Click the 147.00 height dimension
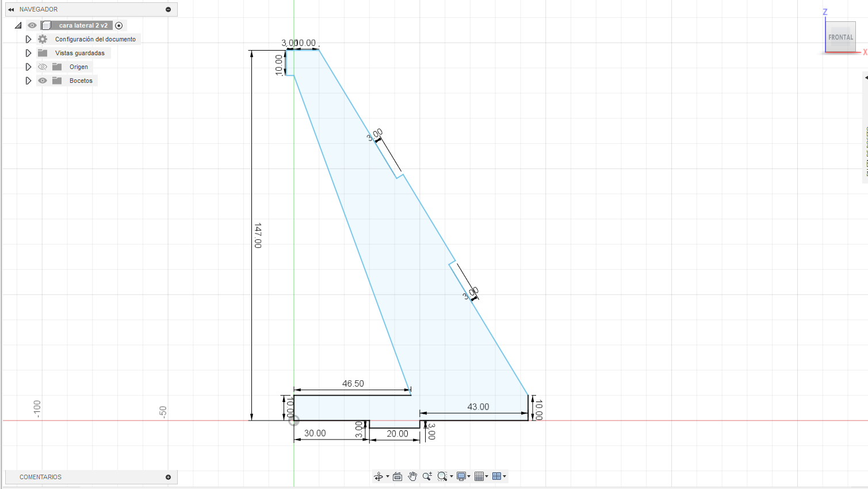 pos(258,235)
